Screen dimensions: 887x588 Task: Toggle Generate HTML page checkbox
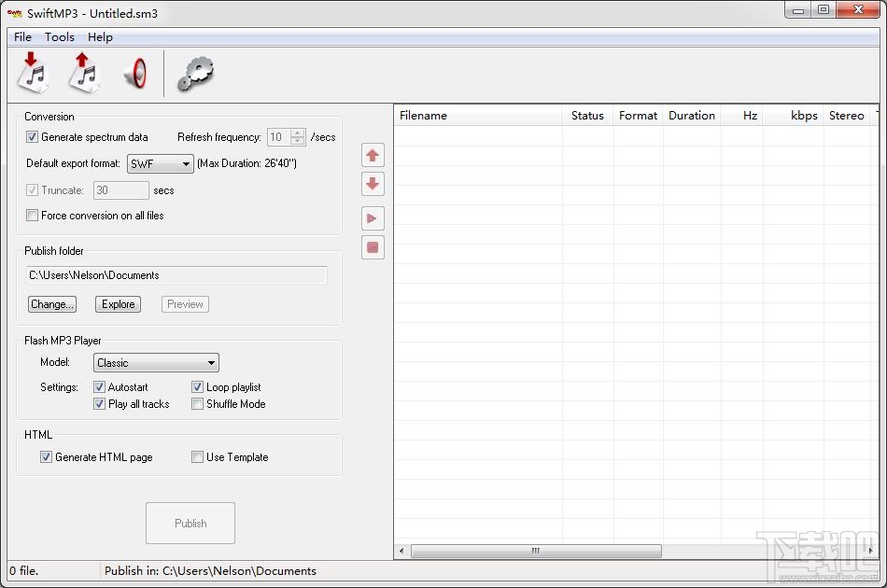tap(46, 456)
